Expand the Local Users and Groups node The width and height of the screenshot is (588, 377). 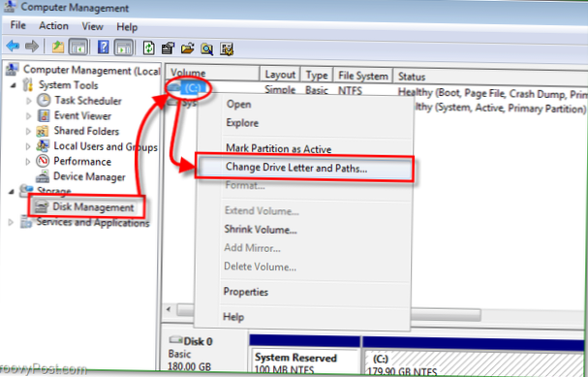click(x=28, y=146)
